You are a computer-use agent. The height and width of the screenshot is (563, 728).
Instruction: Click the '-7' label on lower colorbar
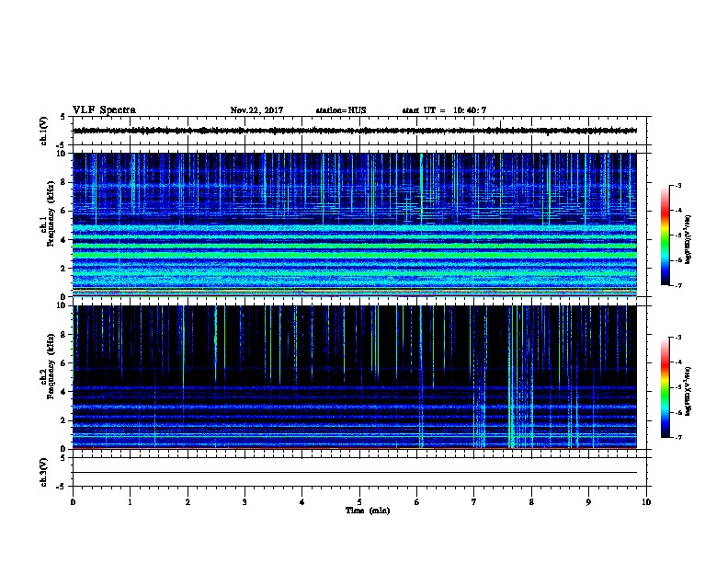677,438
